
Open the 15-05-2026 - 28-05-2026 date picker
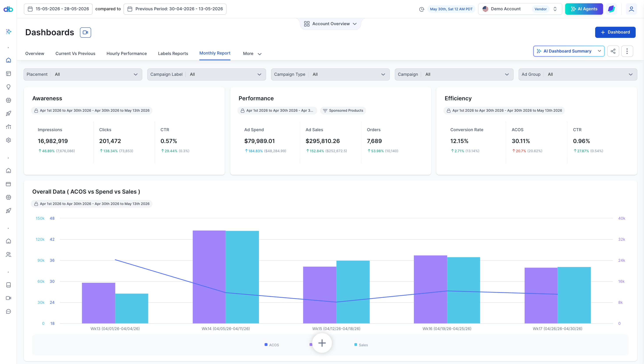coord(58,9)
